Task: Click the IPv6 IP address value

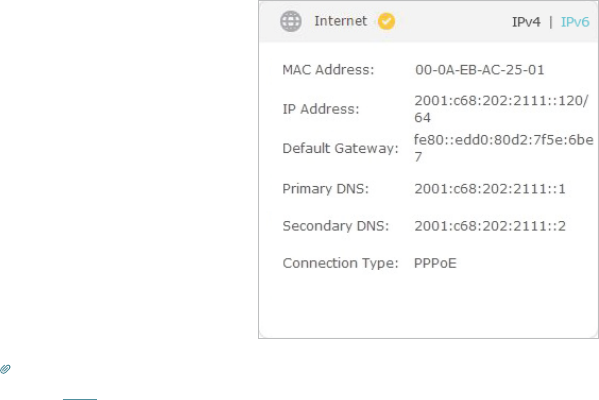Action: [x=501, y=109]
